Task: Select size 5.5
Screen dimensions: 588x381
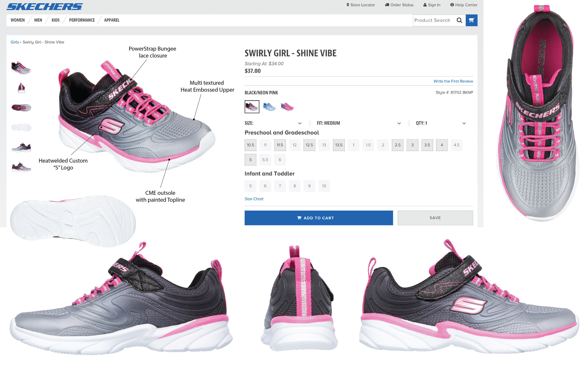Action: pos(265,160)
